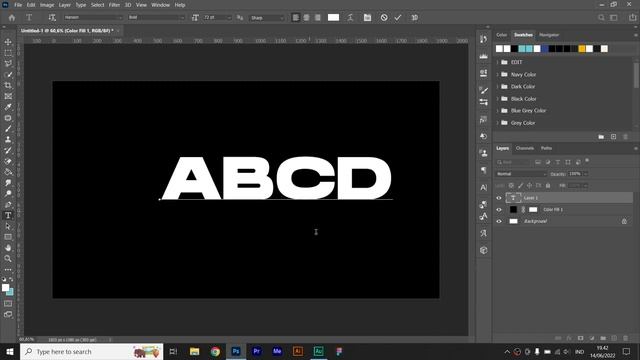
Task: Switch to the Color tab
Action: click(502, 35)
